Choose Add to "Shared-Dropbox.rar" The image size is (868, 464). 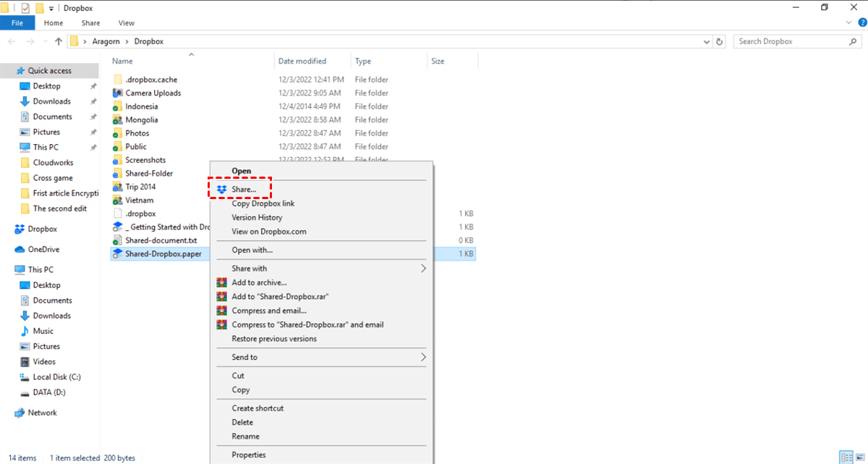click(x=281, y=297)
